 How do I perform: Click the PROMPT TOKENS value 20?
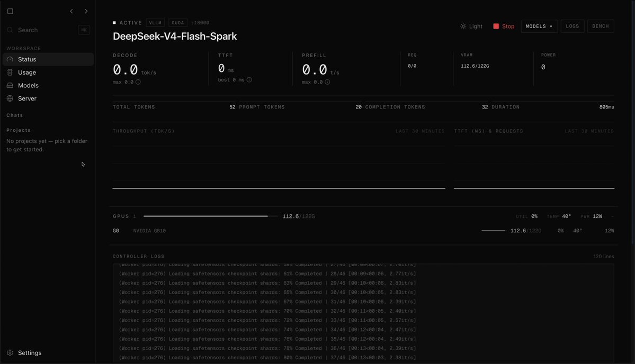point(359,107)
